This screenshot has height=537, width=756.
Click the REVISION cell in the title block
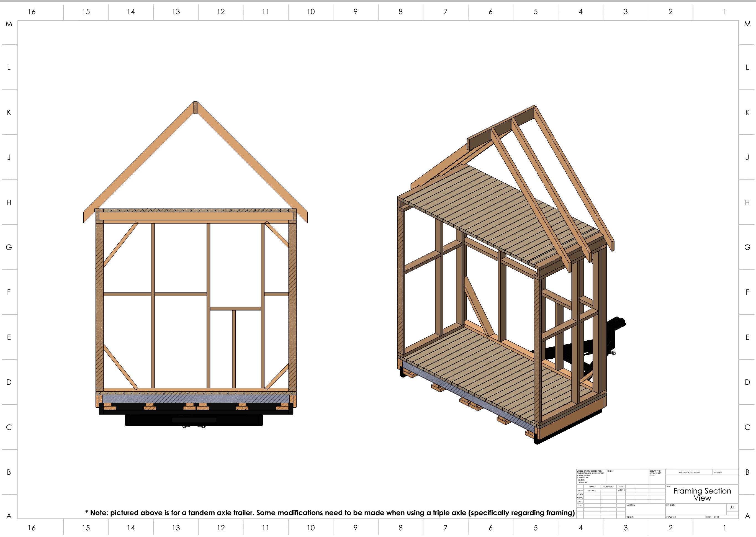click(x=718, y=472)
